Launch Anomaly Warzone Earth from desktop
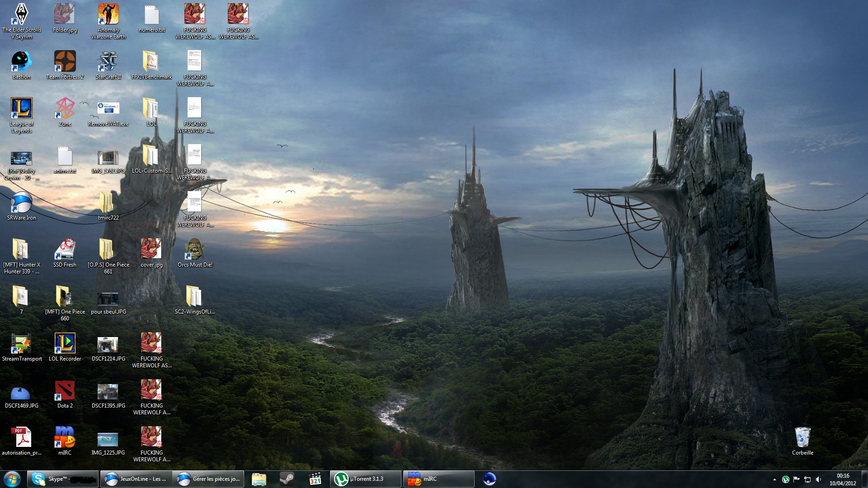Image resolution: width=868 pixels, height=488 pixels. [x=108, y=21]
